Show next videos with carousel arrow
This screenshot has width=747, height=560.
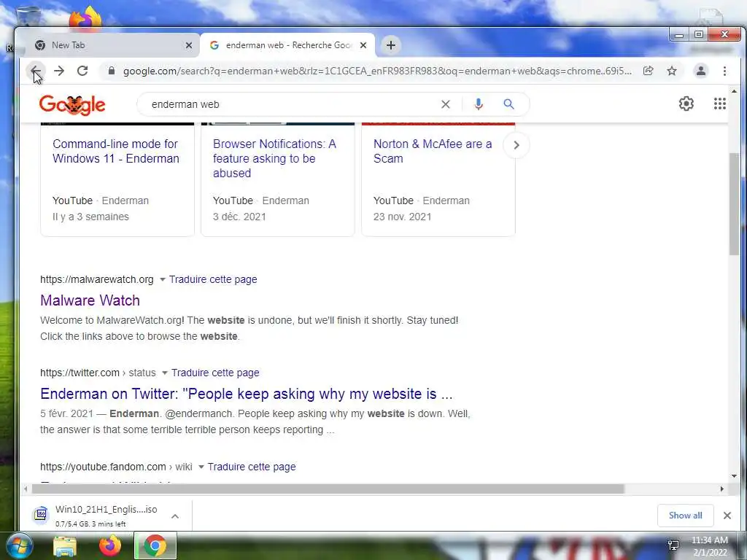516,145
